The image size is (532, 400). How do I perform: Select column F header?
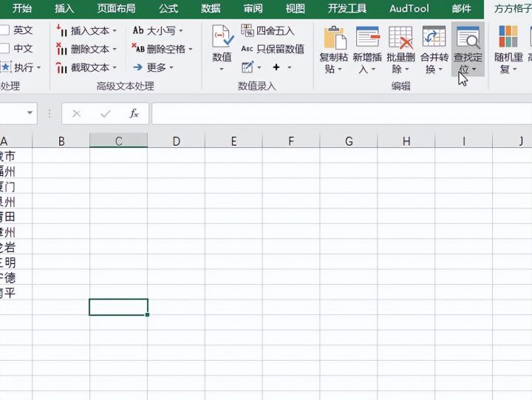click(x=291, y=140)
